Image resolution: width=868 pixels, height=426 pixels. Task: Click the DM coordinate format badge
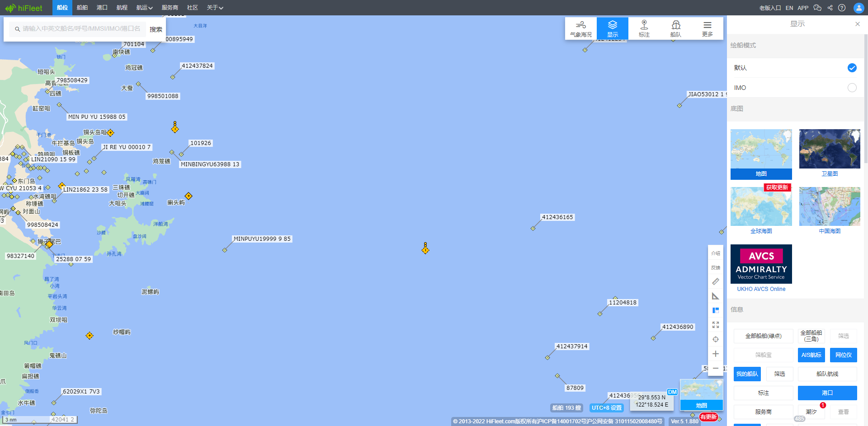672,392
